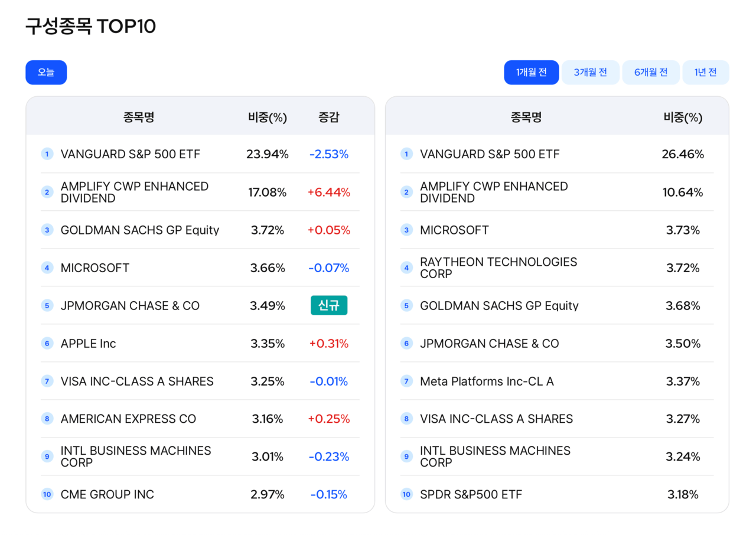Click rank 10 badge beside CME GROUP INC
756x535 pixels.
coord(47,494)
